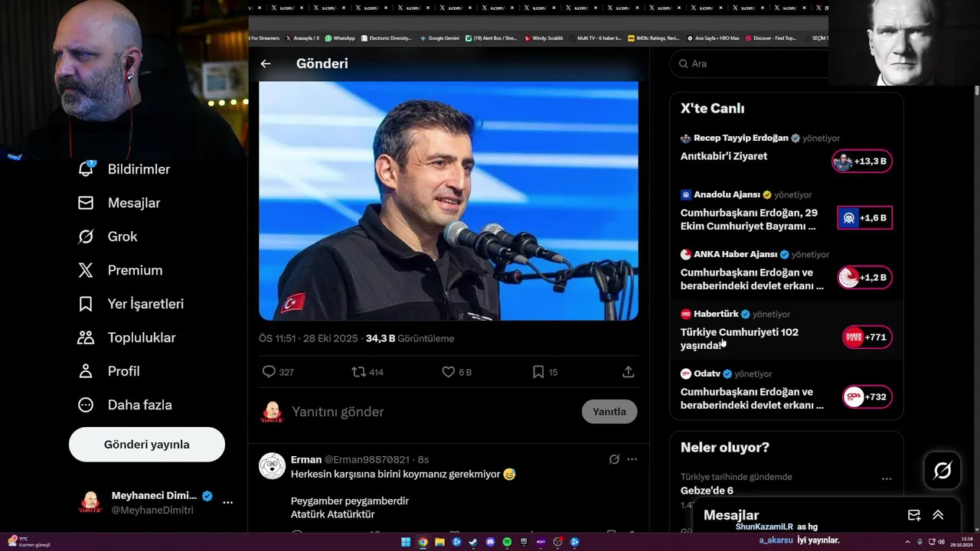The width and height of the screenshot is (980, 551).
Task: Open Google Chrome in the taskbar
Action: click(x=423, y=542)
